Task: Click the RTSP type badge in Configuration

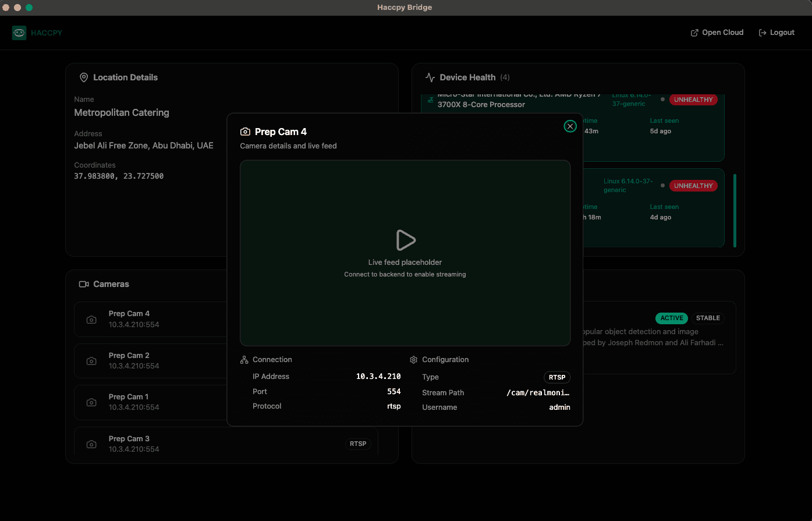Action: 557,377
